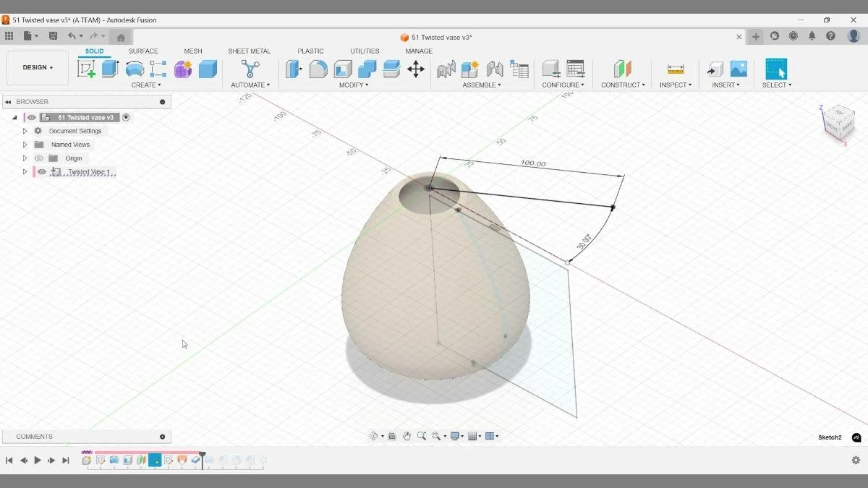
Task: Open the Measure tool under Inspect
Action: click(x=676, y=69)
